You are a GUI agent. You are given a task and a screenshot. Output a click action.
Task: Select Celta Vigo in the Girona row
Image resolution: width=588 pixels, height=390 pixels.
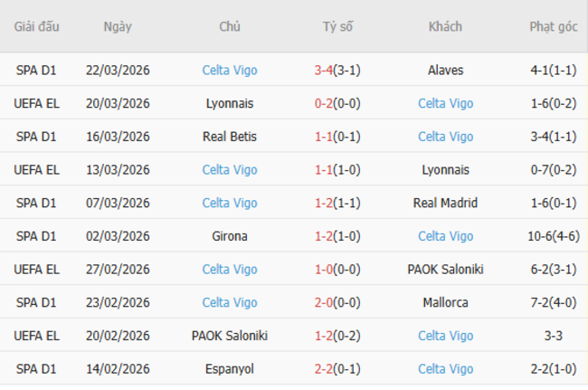pyautogui.click(x=445, y=236)
